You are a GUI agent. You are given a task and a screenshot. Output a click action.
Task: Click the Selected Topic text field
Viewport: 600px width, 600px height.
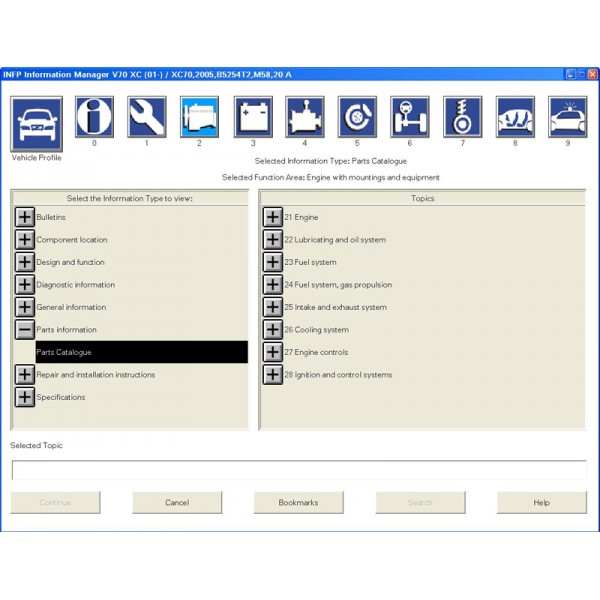(298, 470)
